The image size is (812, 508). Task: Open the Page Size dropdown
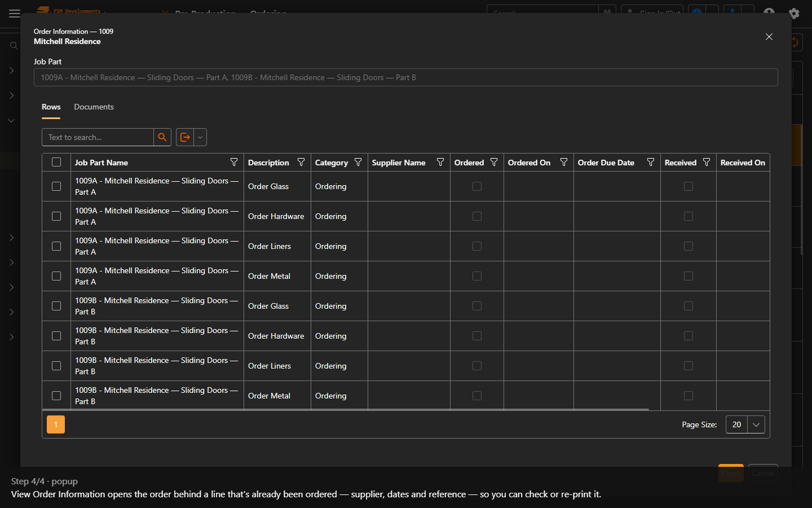756,424
